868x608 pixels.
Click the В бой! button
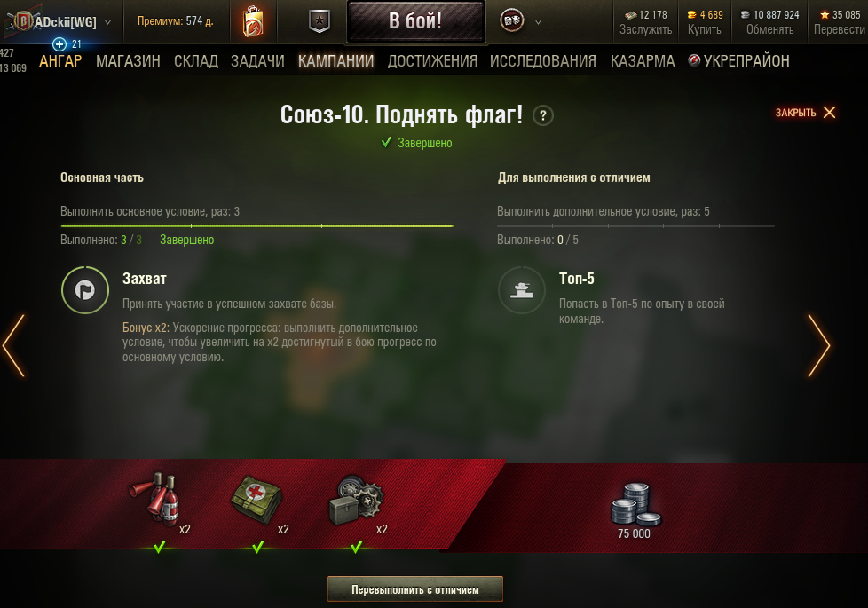(415, 21)
